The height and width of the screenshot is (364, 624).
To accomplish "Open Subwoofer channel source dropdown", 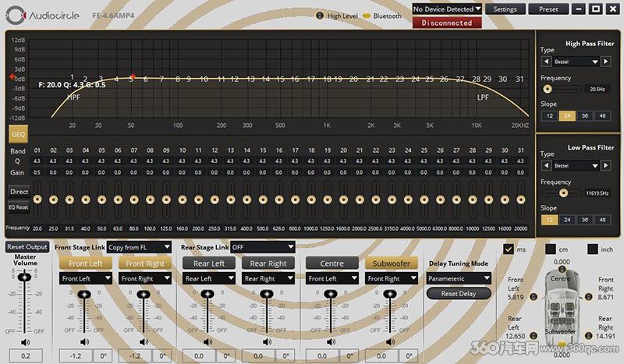I will click(x=392, y=278).
